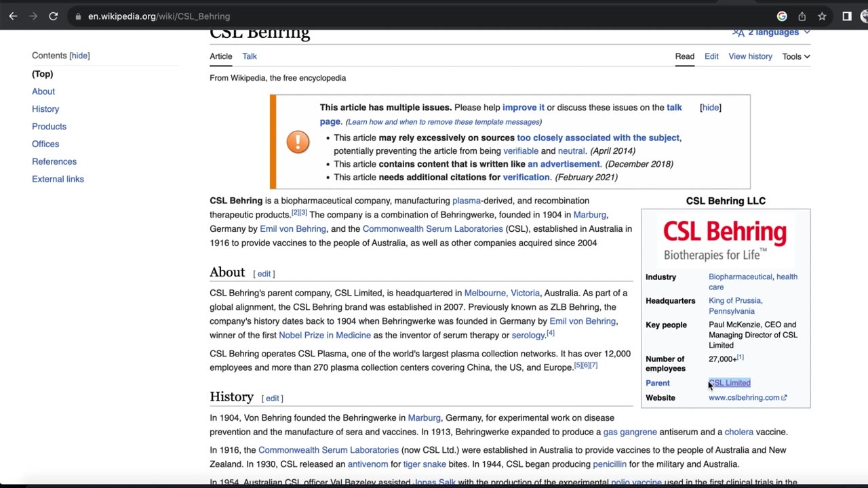Jump to Products in contents

(49, 127)
